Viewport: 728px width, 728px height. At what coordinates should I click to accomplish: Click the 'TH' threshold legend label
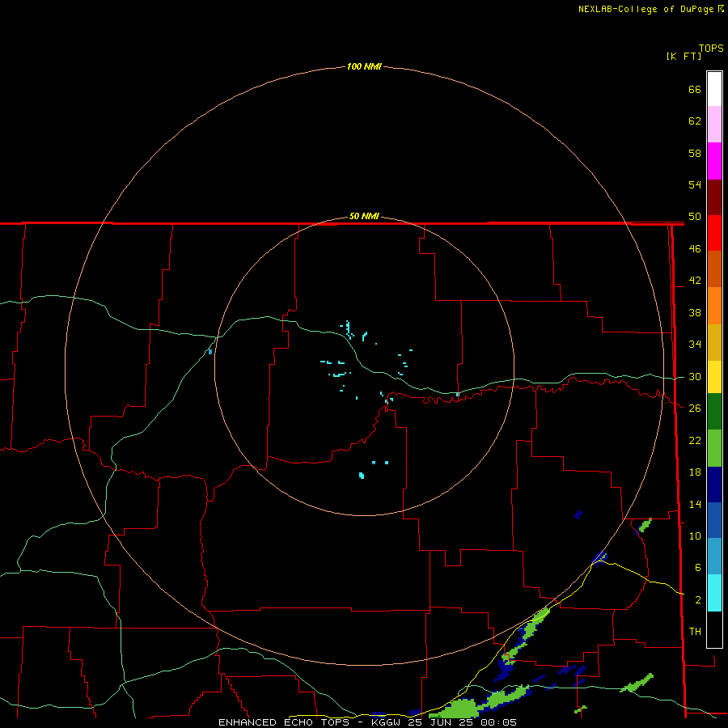pos(695,632)
